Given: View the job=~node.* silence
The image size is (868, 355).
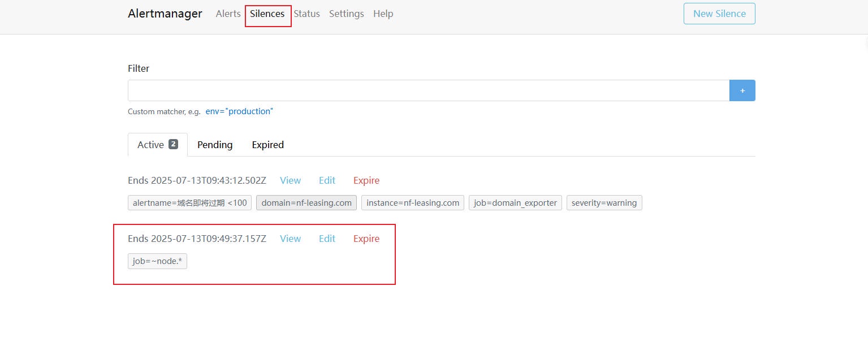Looking at the screenshot, I should point(290,239).
